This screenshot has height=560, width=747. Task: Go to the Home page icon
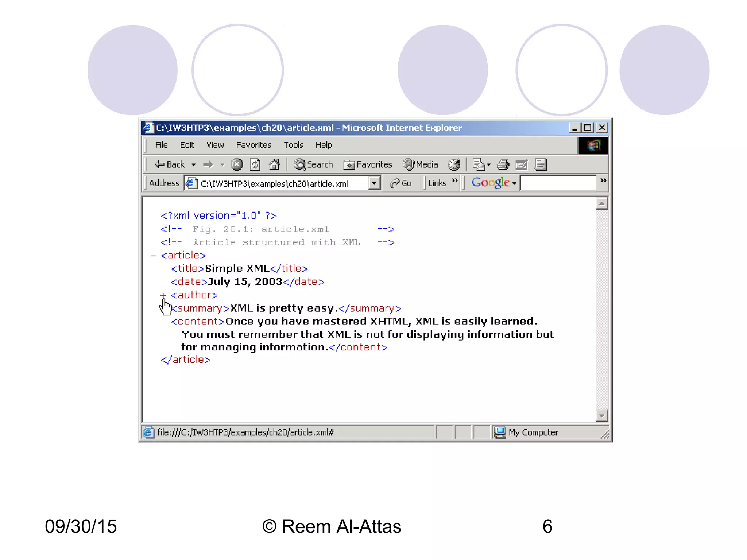point(274,165)
